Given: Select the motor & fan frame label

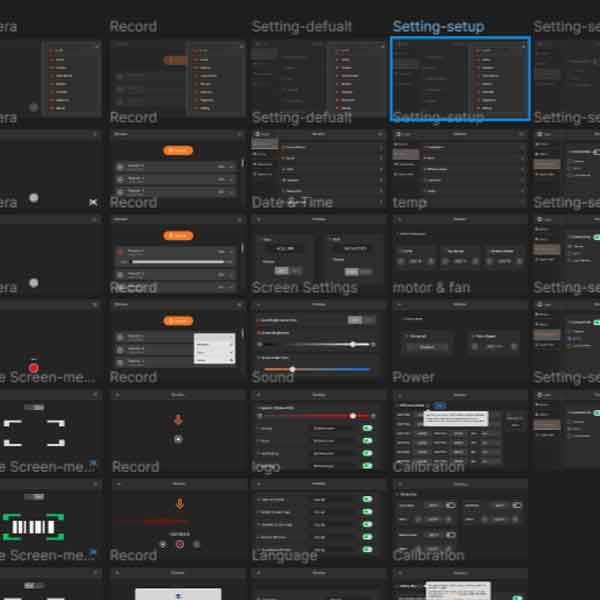Looking at the screenshot, I should tap(431, 287).
